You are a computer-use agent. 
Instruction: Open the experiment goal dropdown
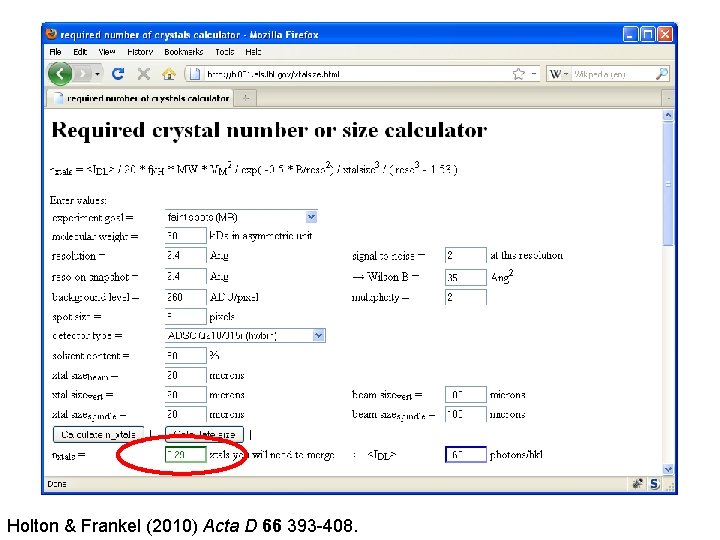click(x=241, y=217)
